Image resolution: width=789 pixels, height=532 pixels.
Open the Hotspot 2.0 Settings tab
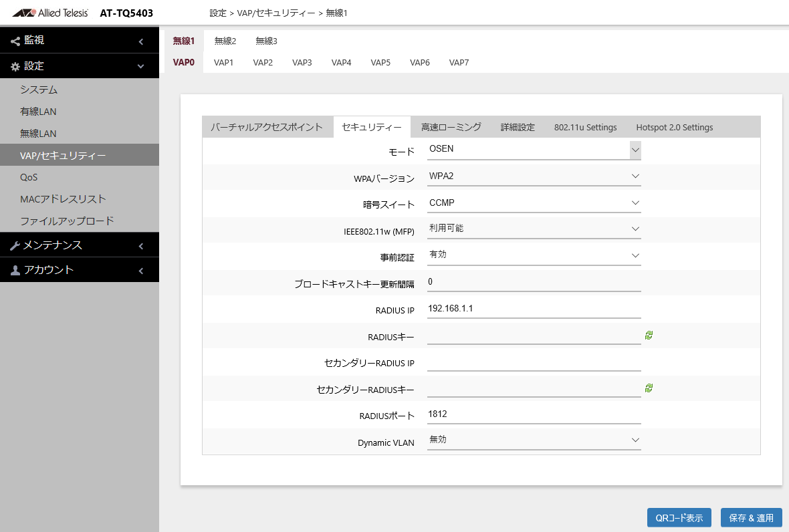click(674, 127)
